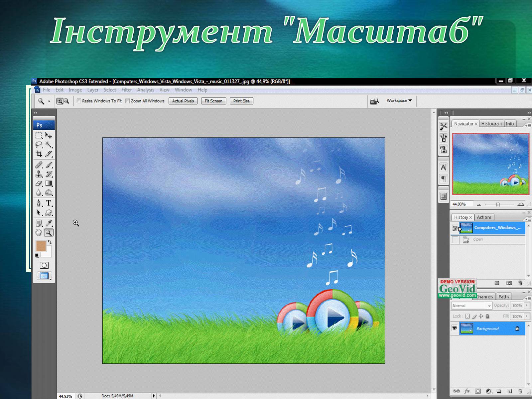532x399 pixels.
Task: Toggle Quick Mask mode
Action: [x=44, y=265]
